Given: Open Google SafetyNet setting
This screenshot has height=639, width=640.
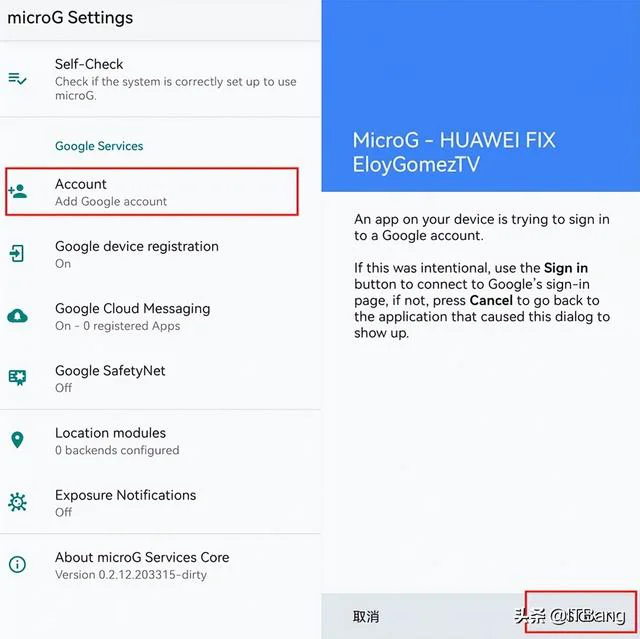Looking at the screenshot, I should tap(160, 378).
